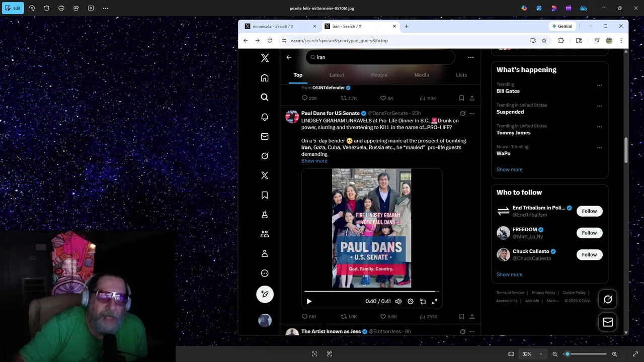Image resolution: width=644 pixels, height=362 pixels.
Task: Open video settings gear icon
Action: pyautogui.click(x=411, y=301)
